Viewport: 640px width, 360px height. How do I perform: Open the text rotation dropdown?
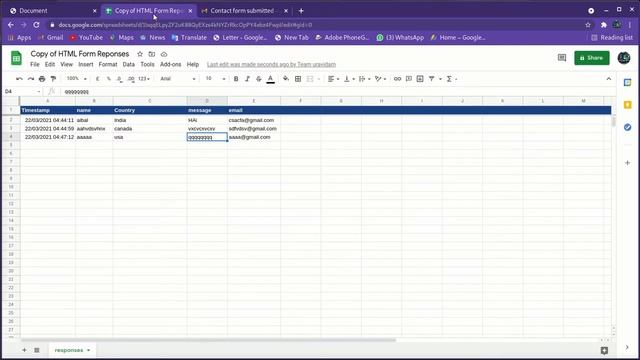380,79
